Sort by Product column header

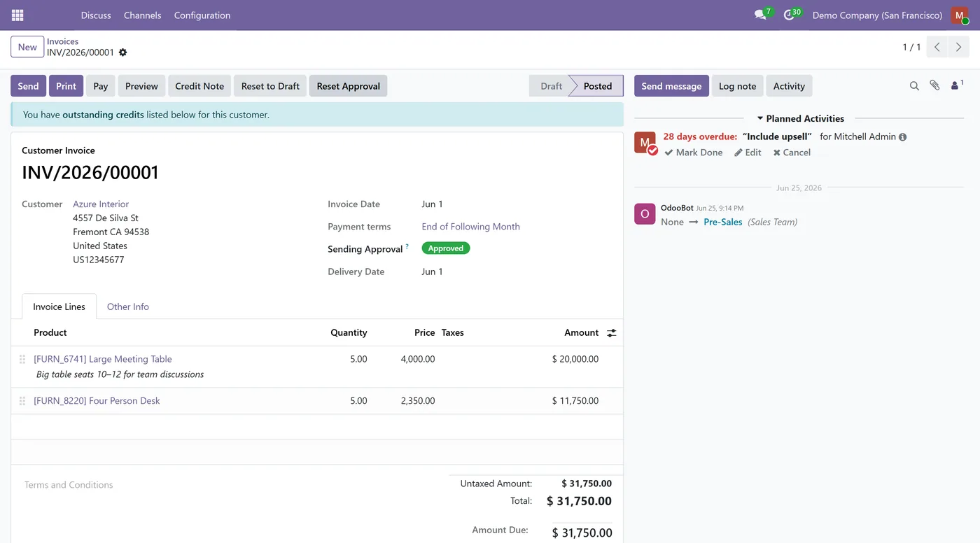[50, 332]
